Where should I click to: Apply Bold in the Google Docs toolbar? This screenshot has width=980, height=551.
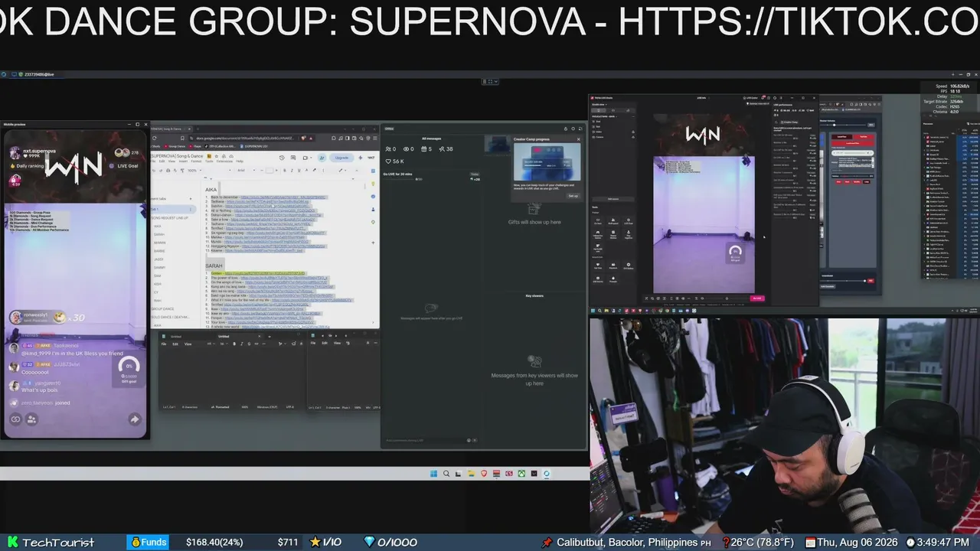[x=285, y=171]
